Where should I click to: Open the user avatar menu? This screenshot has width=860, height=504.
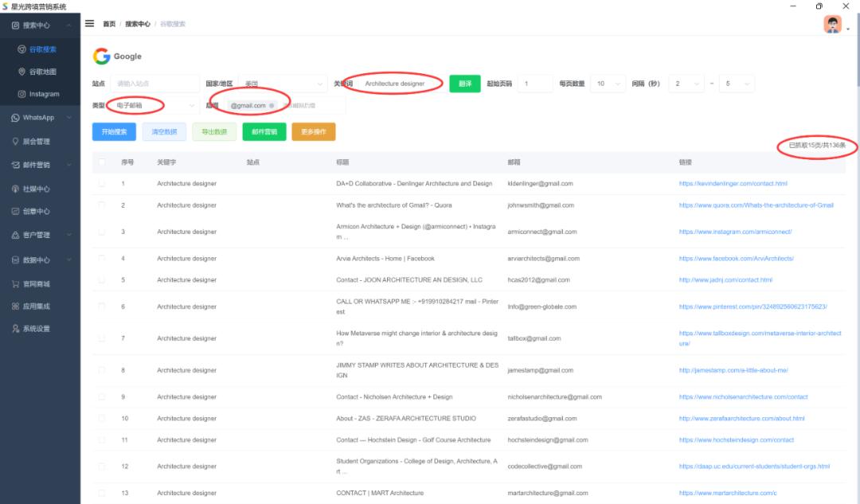(832, 25)
